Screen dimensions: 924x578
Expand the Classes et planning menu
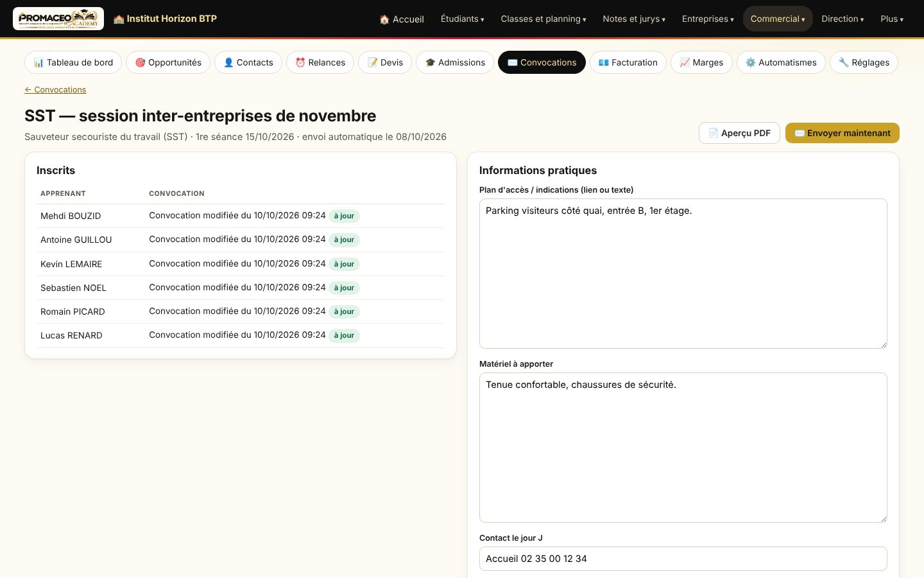point(543,19)
